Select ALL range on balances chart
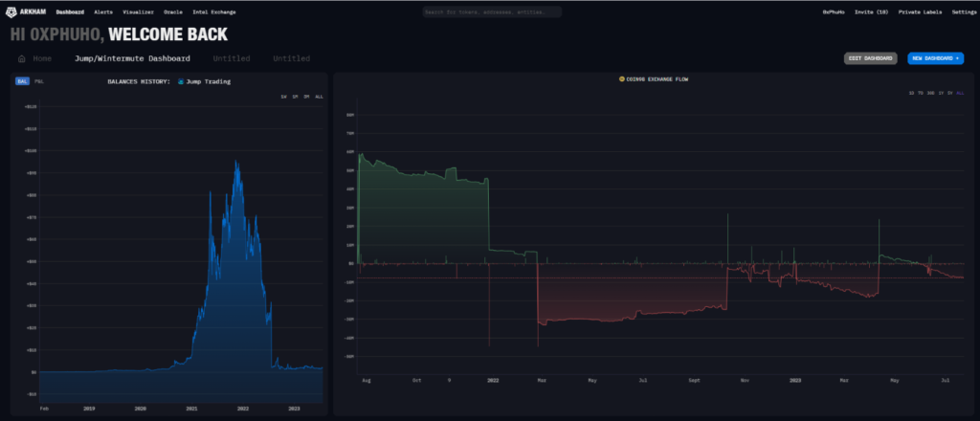 click(x=319, y=97)
